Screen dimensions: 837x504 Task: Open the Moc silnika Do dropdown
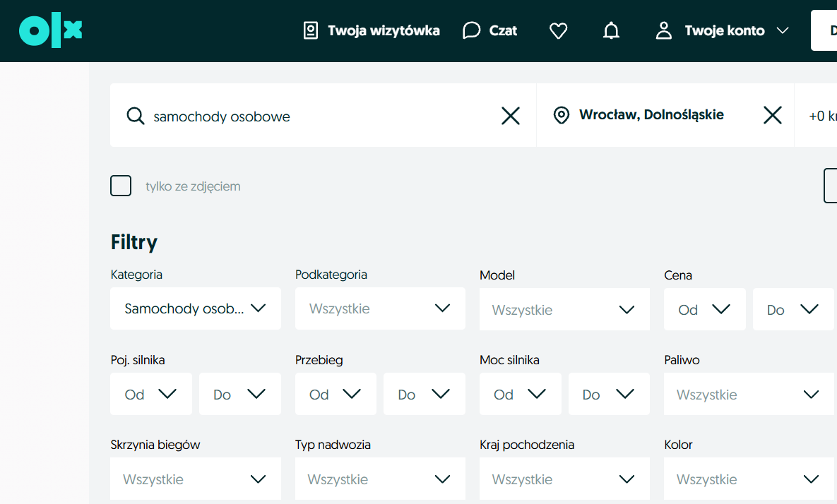point(609,394)
